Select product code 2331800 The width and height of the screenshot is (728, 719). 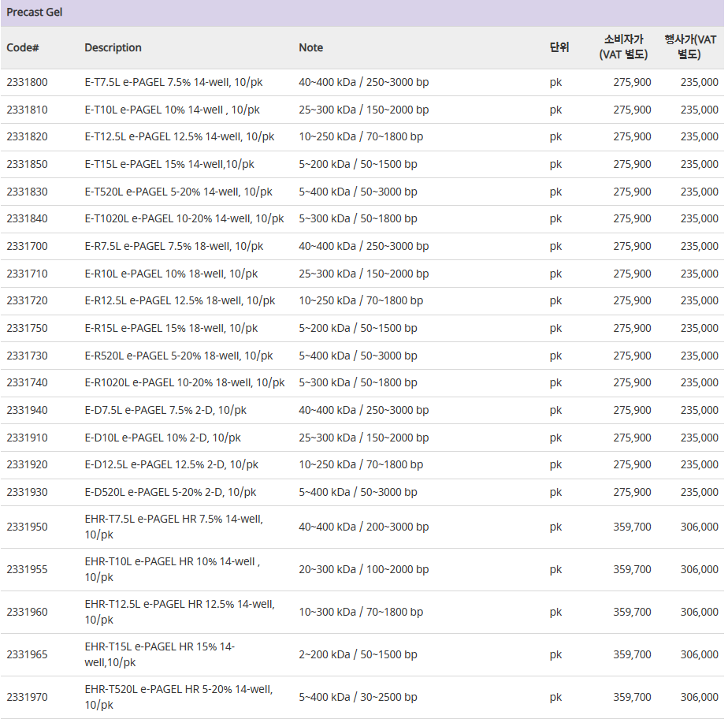(27, 82)
